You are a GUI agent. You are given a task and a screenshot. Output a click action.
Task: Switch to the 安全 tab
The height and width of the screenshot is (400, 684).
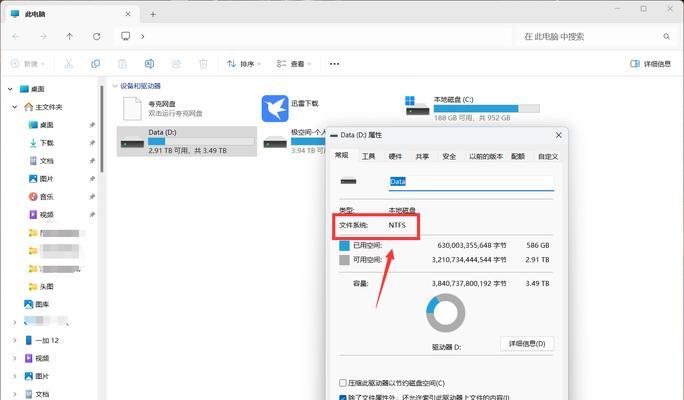[x=449, y=156]
